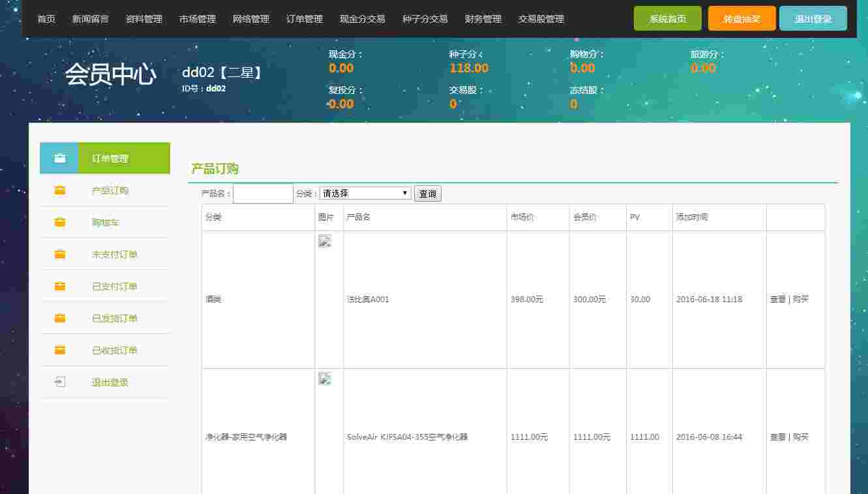Click 购买 link for SolveAir air purifier
This screenshot has width=868, height=494.
pyautogui.click(x=800, y=437)
